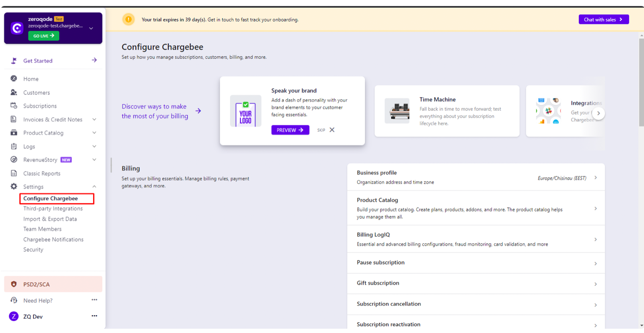Viewport: 644px width, 333px height.
Task: Open the Need Help three-dots menu
Action: [x=94, y=300]
